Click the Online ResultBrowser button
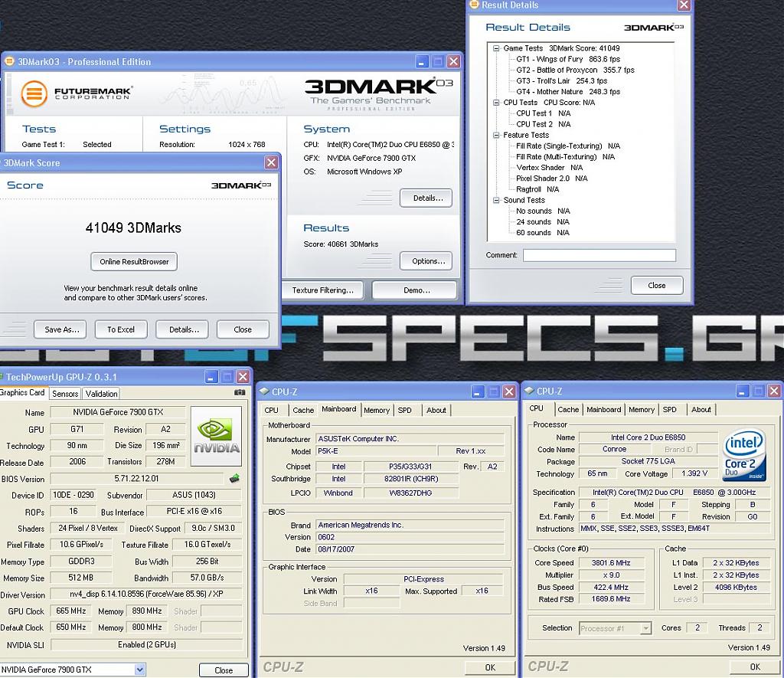The height and width of the screenshot is (678, 784). point(134,262)
